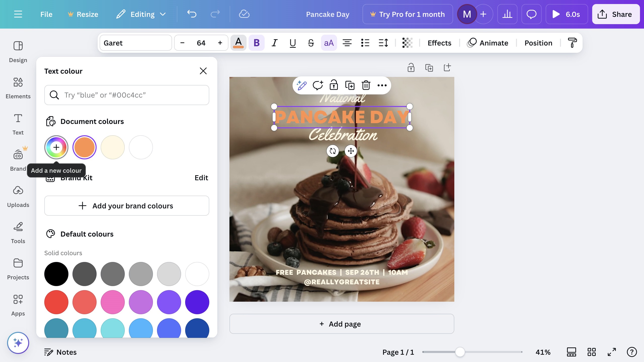
Task: Choose the pink solid colour
Action: pos(113,302)
